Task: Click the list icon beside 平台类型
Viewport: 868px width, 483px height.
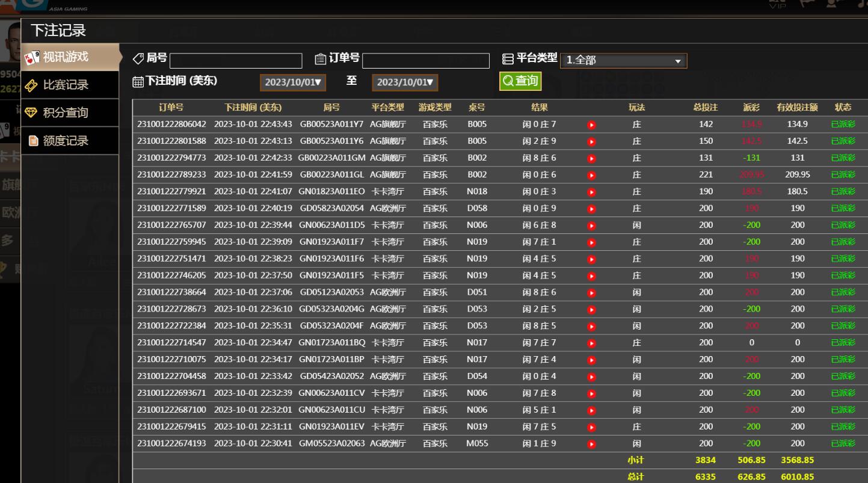Action: coord(508,59)
